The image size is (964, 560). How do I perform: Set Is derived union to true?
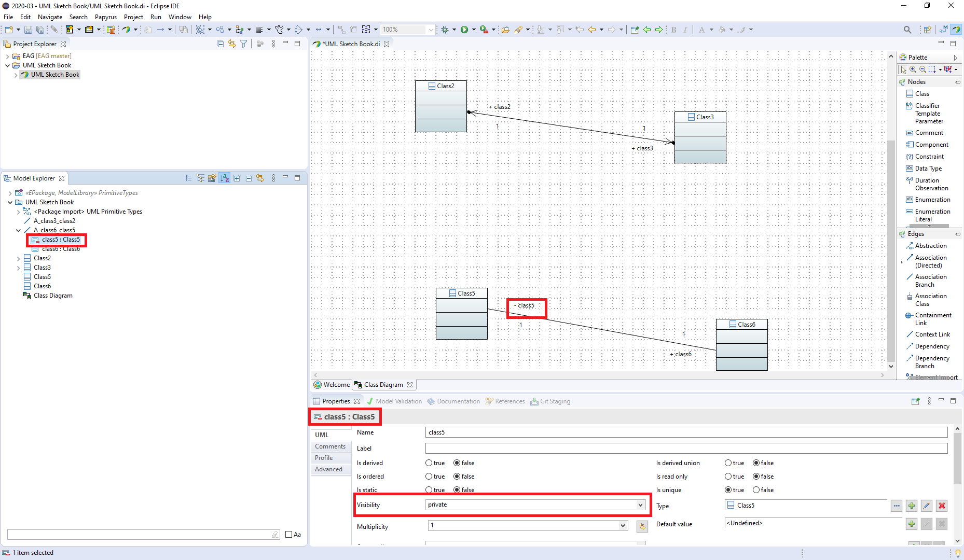[728, 463]
